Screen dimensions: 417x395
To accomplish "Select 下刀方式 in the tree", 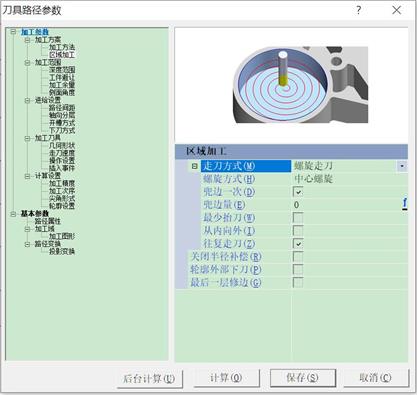I will click(x=62, y=130).
